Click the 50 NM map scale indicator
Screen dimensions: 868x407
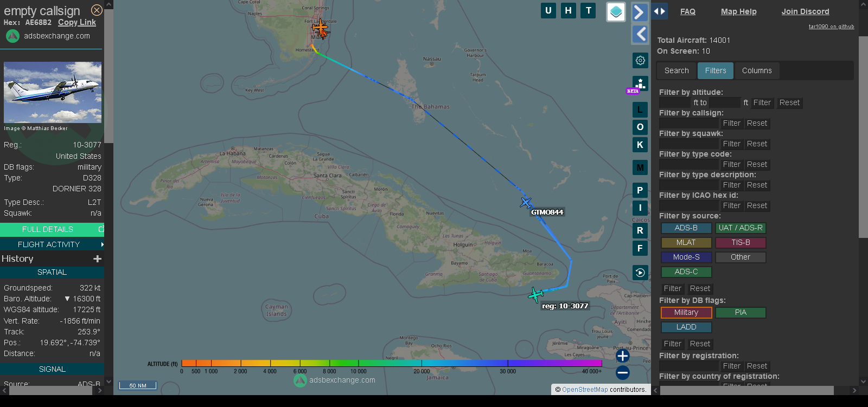click(x=138, y=385)
